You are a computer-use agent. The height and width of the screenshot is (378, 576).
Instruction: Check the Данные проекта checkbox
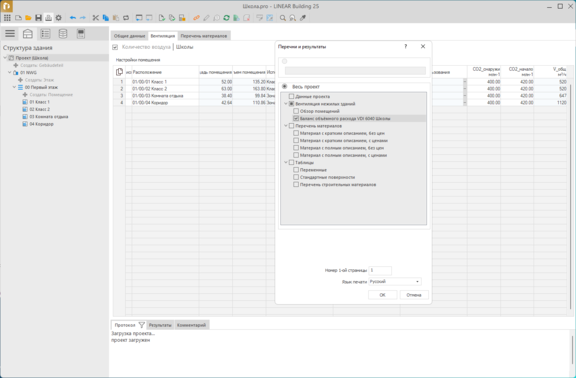291,97
